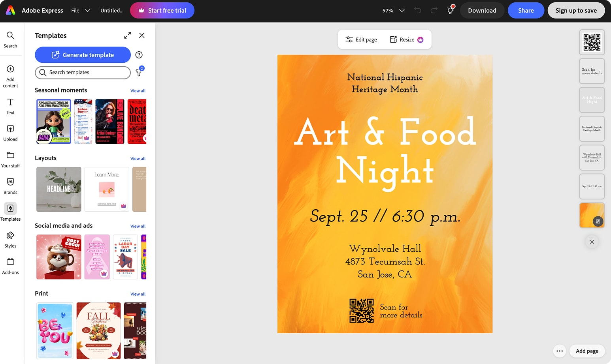The image size is (611, 364).
Task: Choose the Learn More layout template
Action: (x=107, y=189)
